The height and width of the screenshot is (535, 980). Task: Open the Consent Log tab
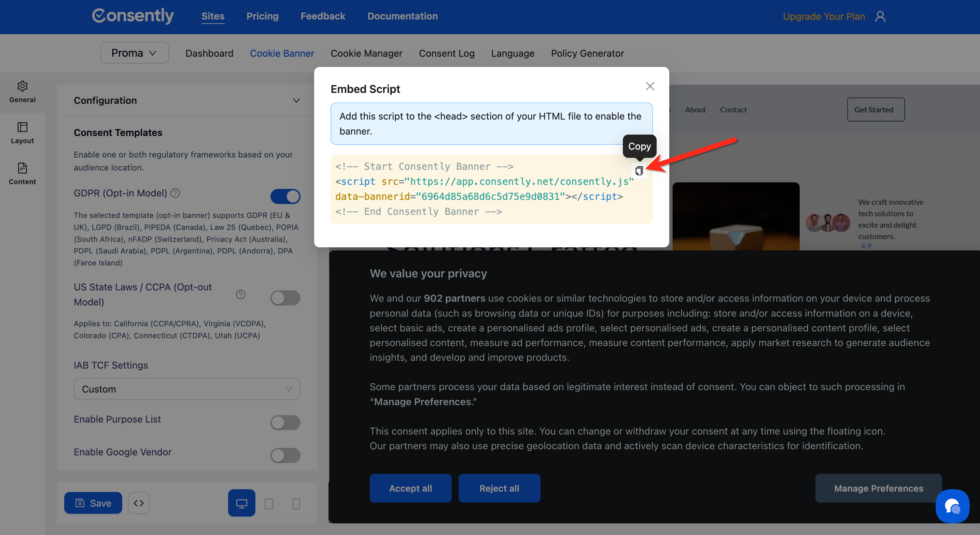[446, 53]
